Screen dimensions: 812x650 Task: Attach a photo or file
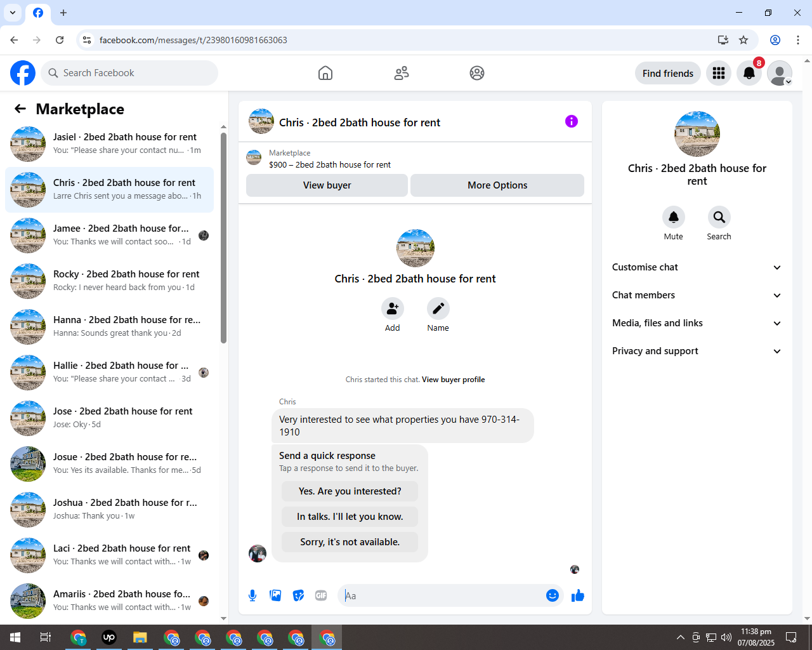tap(275, 595)
